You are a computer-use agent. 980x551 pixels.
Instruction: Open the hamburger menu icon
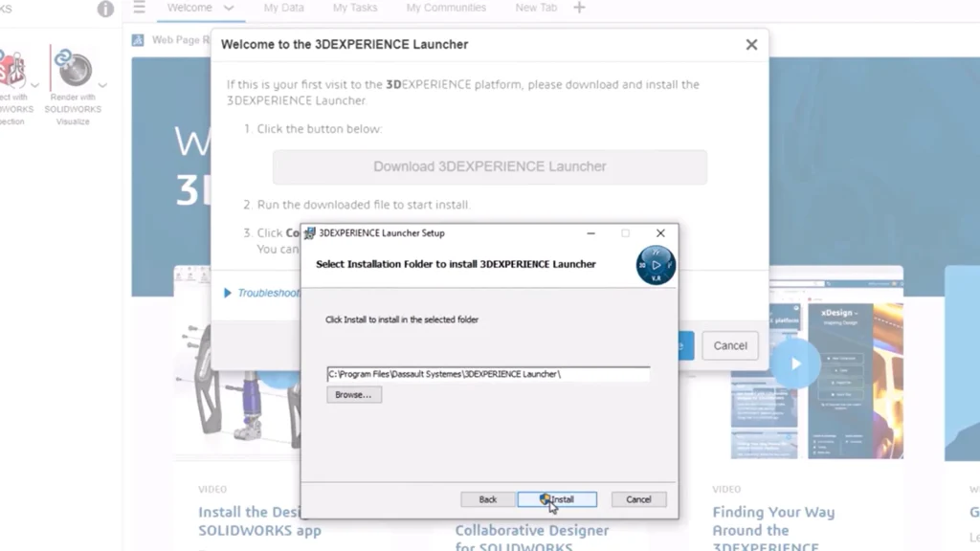[140, 8]
